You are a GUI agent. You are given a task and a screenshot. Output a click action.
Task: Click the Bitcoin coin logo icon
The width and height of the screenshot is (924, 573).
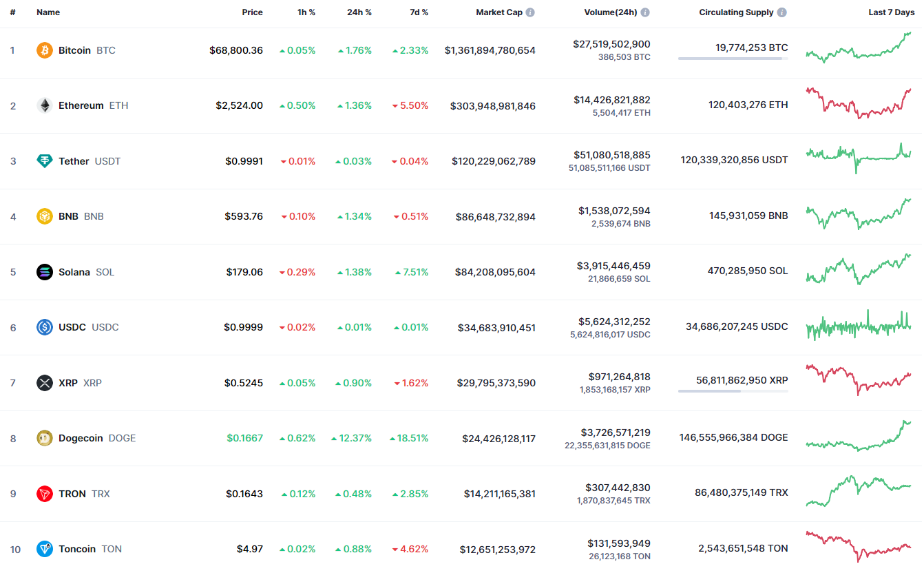click(x=45, y=50)
